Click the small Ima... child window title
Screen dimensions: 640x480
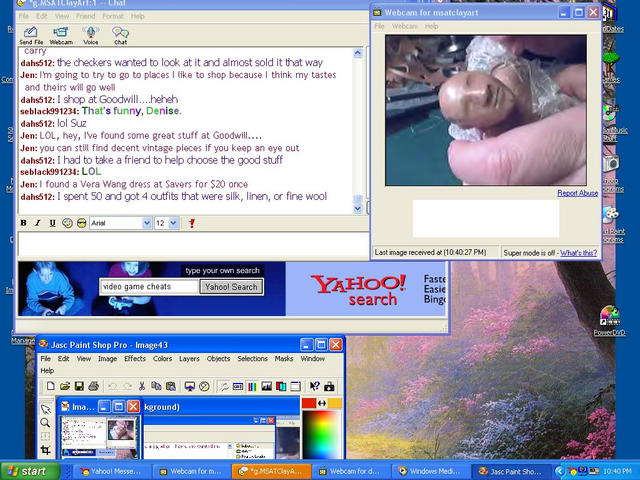pyautogui.click(x=83, y=407)
